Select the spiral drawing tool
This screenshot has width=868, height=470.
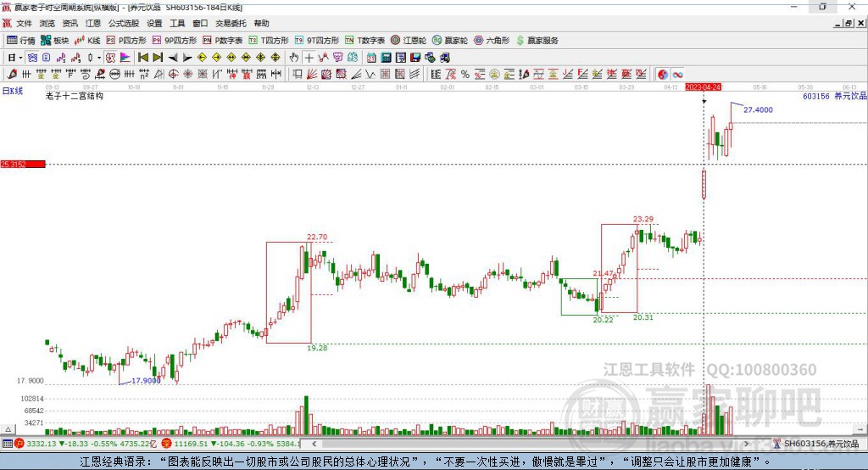tap(86, 75)
